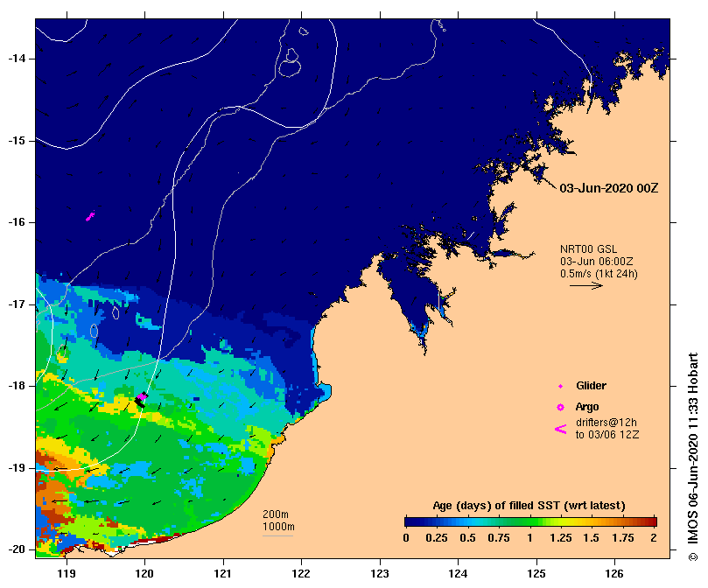
Task: Click the longitude axis label '122'
Action: tap(301, 573)
